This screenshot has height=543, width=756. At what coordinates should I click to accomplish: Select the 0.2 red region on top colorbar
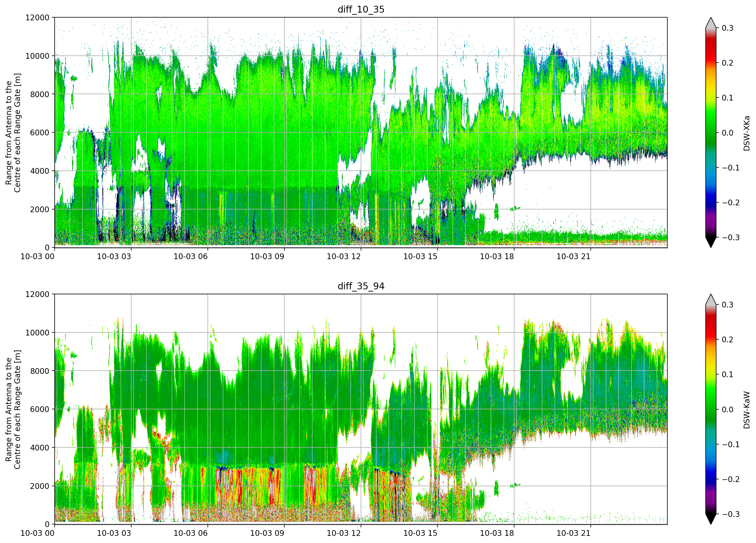711,63
